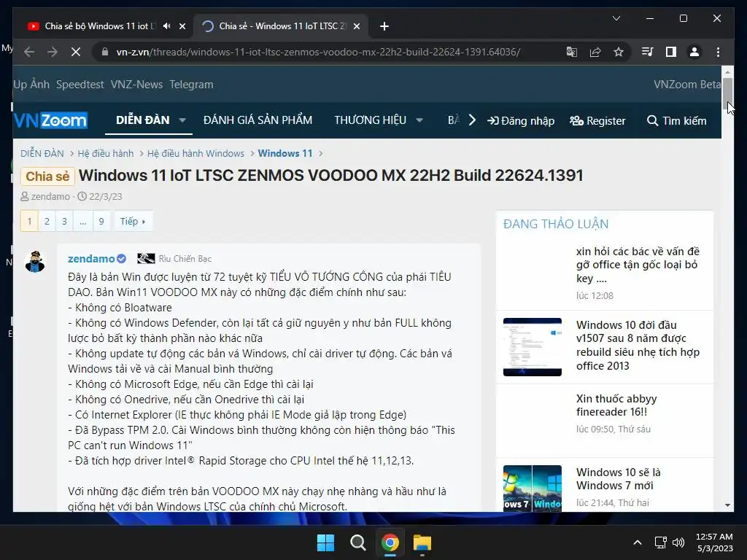Click the VNZoom logo
Image resolution: width=747 pixels, height=560 pixels.
pyautogui.click(x=50, y=120)
